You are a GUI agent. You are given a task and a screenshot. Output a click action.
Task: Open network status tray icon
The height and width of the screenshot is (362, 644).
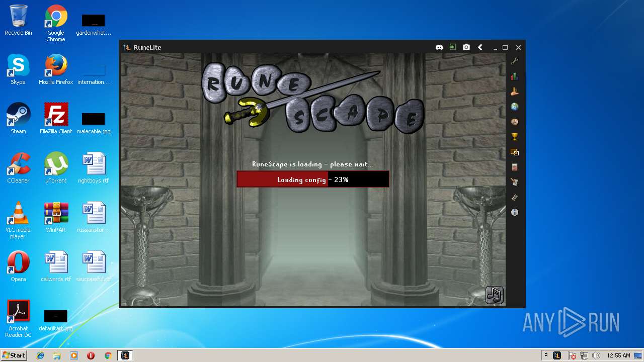tap(584, 355)
